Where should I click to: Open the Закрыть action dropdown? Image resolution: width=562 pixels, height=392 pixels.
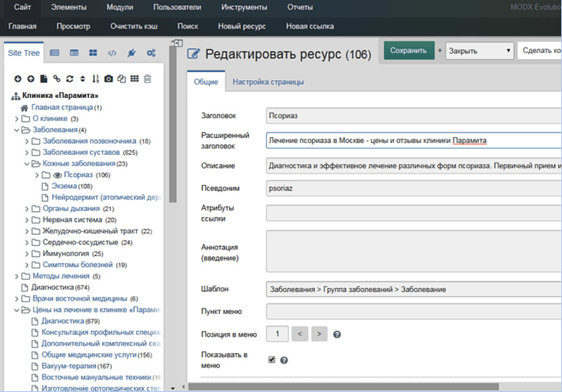[x=480, y=51]
